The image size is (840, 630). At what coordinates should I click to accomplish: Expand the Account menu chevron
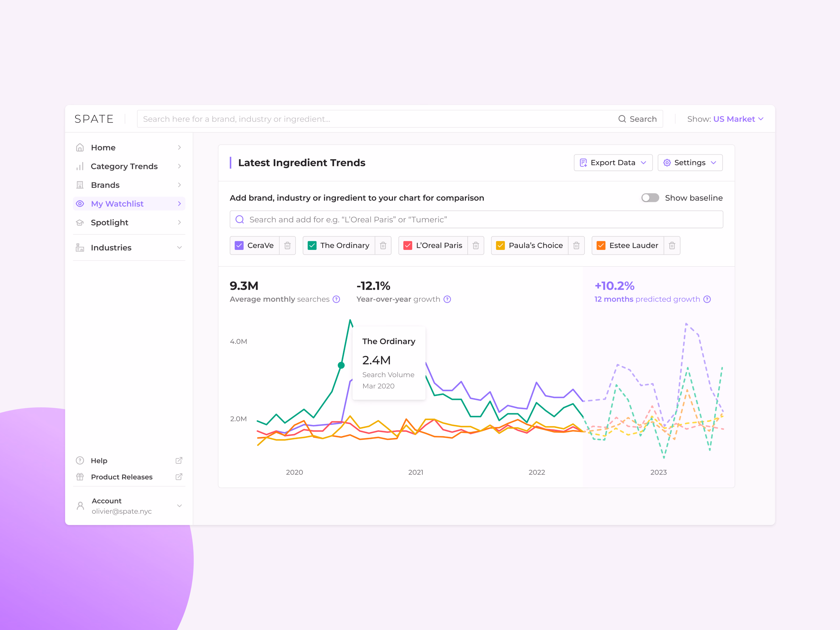[x=180, y=506]
